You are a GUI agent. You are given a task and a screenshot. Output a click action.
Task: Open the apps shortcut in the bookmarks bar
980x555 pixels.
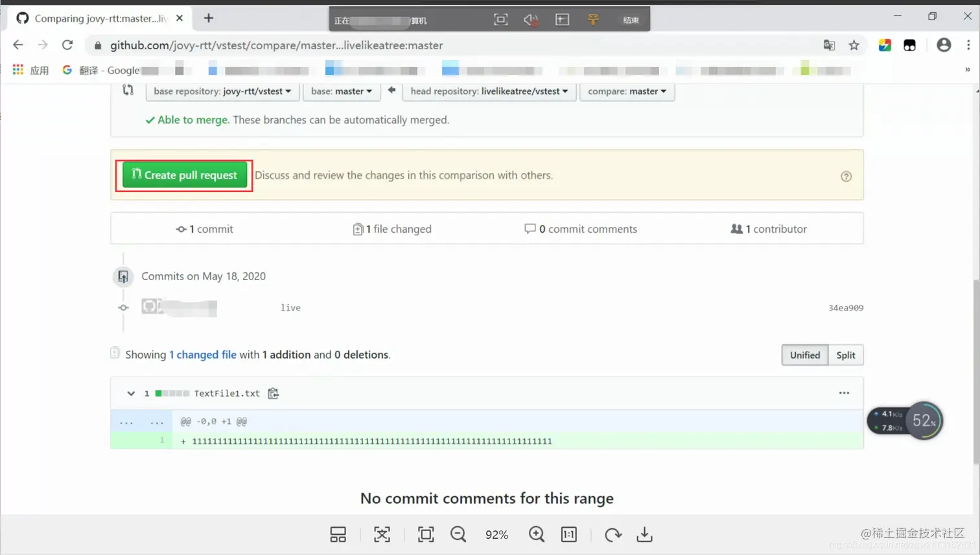[x=30, y=70]
